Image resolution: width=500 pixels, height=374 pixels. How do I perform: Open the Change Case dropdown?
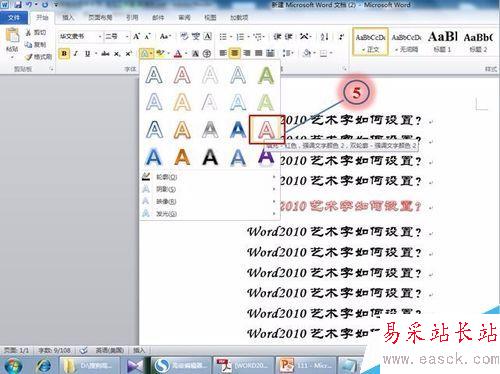[165, 36]
